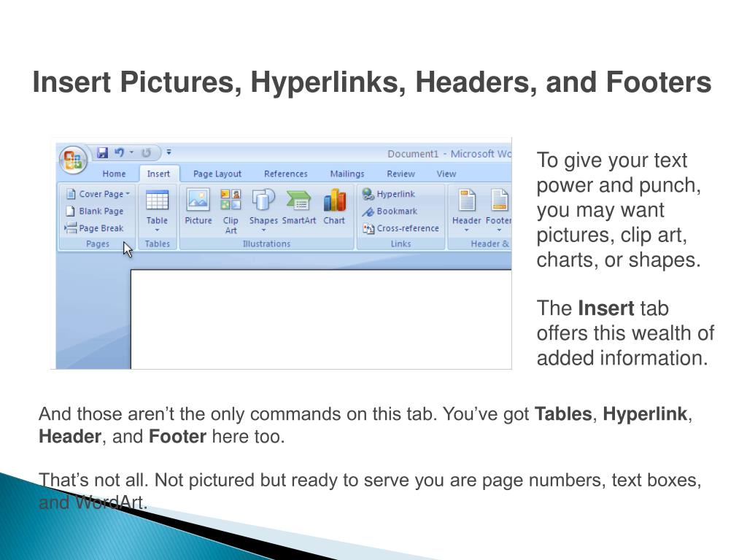Click the Tables group label

point(158,244)
